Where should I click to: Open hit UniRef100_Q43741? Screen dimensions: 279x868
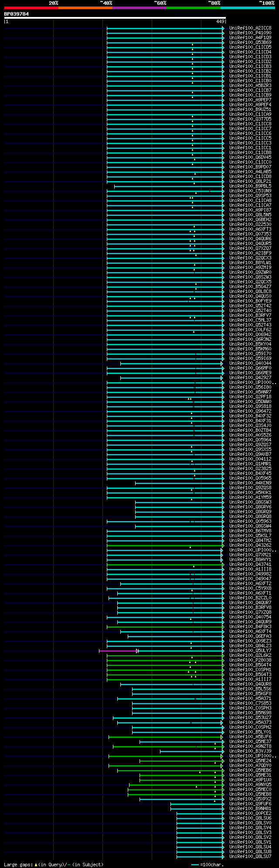250,564
